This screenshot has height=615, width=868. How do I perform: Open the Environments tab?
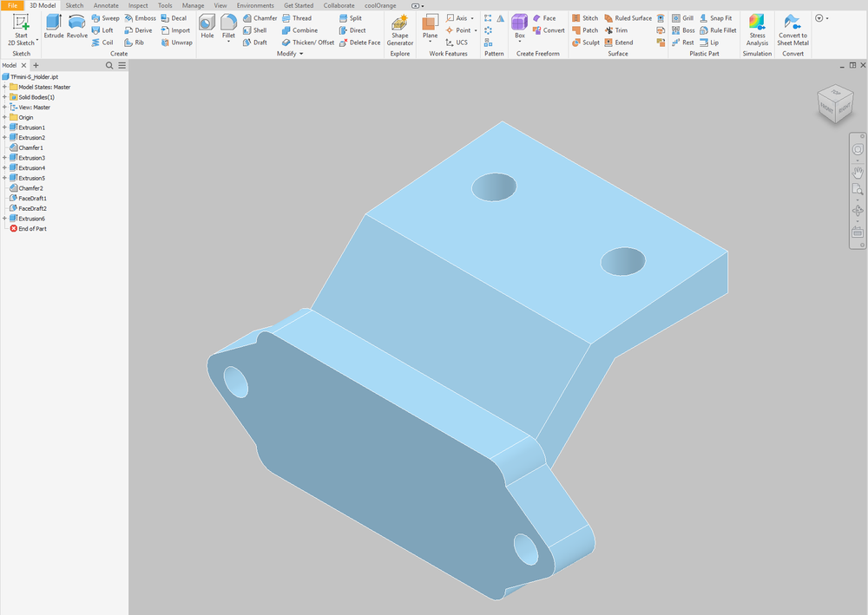[x=255, y=5]
